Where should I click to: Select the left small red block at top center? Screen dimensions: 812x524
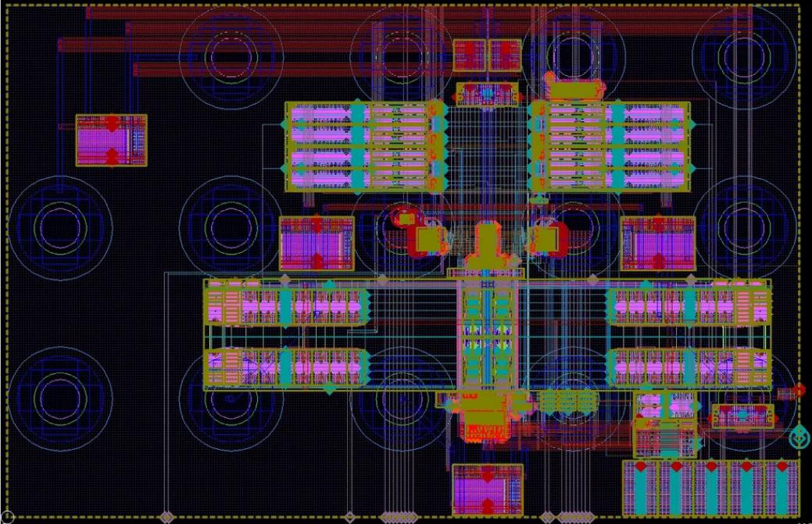click(x=470, y=55)
